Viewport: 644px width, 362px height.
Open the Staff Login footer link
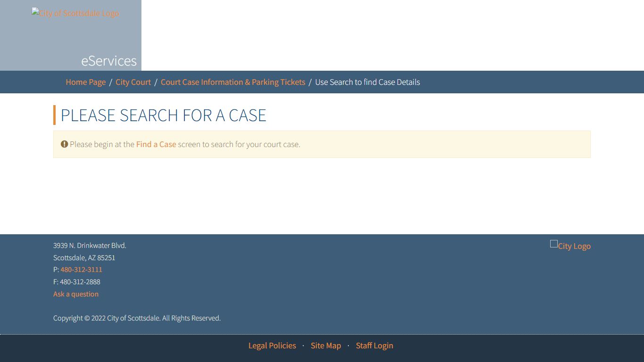pyautogui.click(x=374, y=346)
